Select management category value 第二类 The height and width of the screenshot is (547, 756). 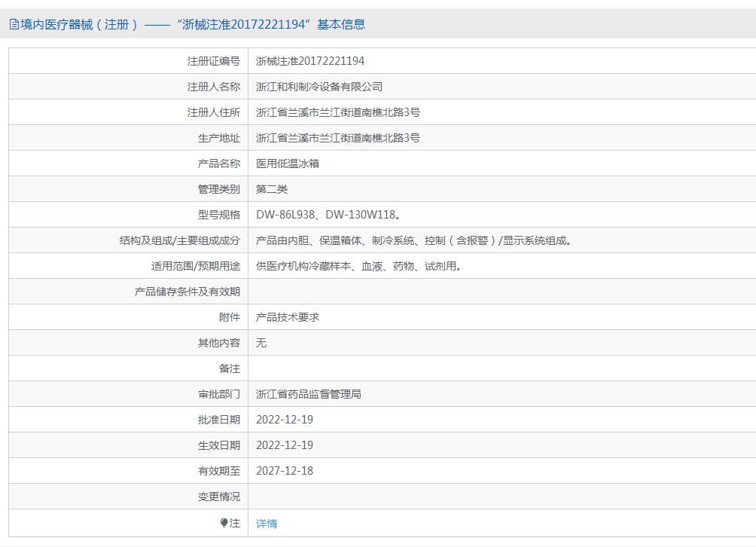(271, 188)
